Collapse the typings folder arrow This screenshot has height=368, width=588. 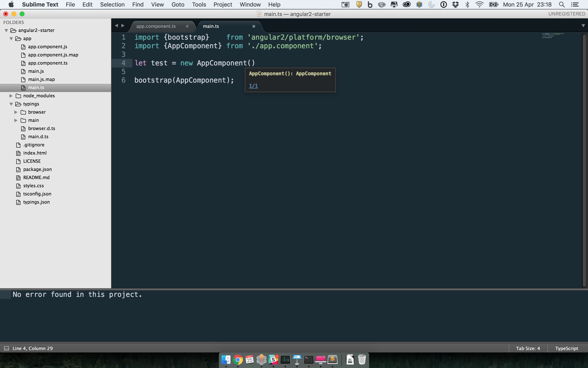[11, 104]
